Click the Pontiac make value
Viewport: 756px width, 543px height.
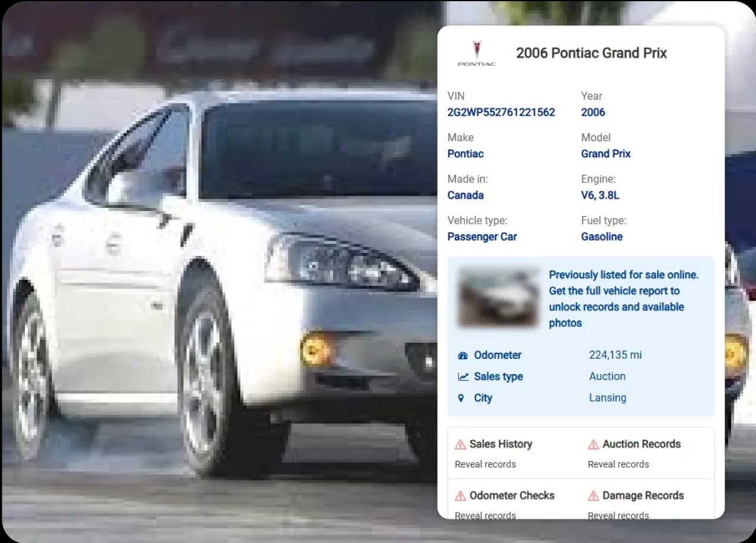[465, 154]
